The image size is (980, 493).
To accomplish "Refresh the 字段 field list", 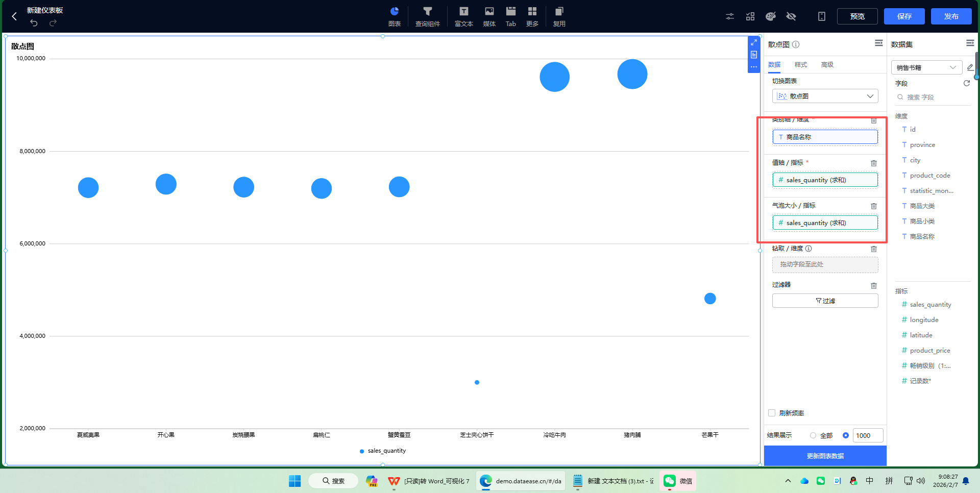I will tap(966, 83).
